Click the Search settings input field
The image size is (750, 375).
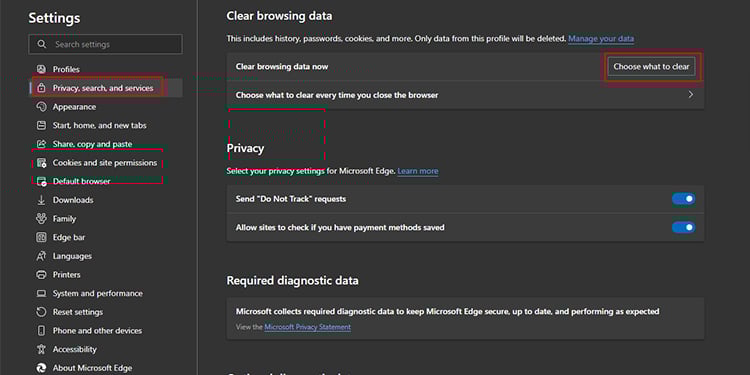[105, 44]
